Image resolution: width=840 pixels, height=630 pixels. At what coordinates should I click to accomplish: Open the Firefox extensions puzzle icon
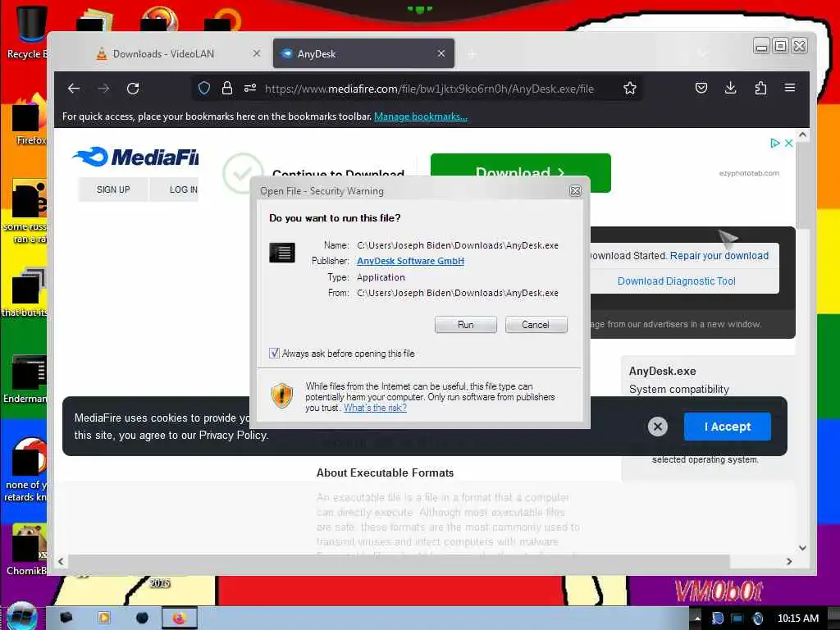(760, 89)
